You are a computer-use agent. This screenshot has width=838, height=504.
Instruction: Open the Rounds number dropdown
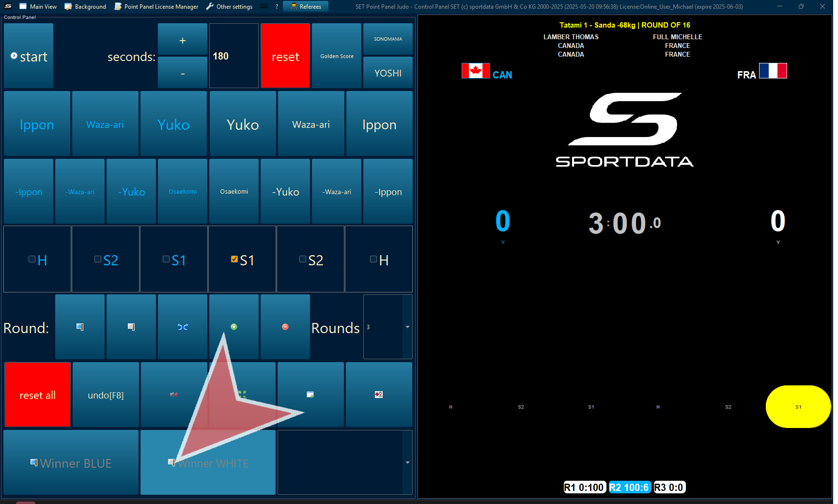(407, 327)
